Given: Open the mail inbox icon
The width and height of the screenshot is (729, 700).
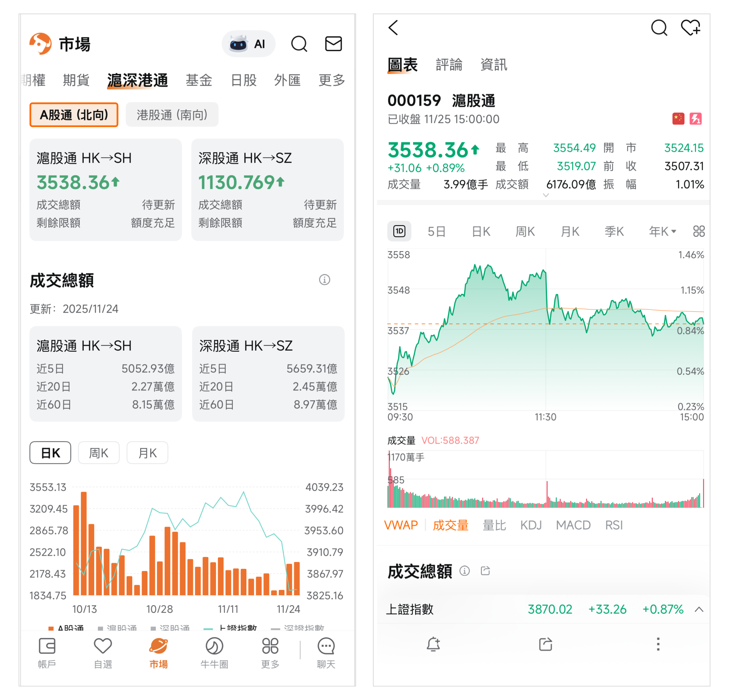Looking at the screenshot, I should point(333,44).
